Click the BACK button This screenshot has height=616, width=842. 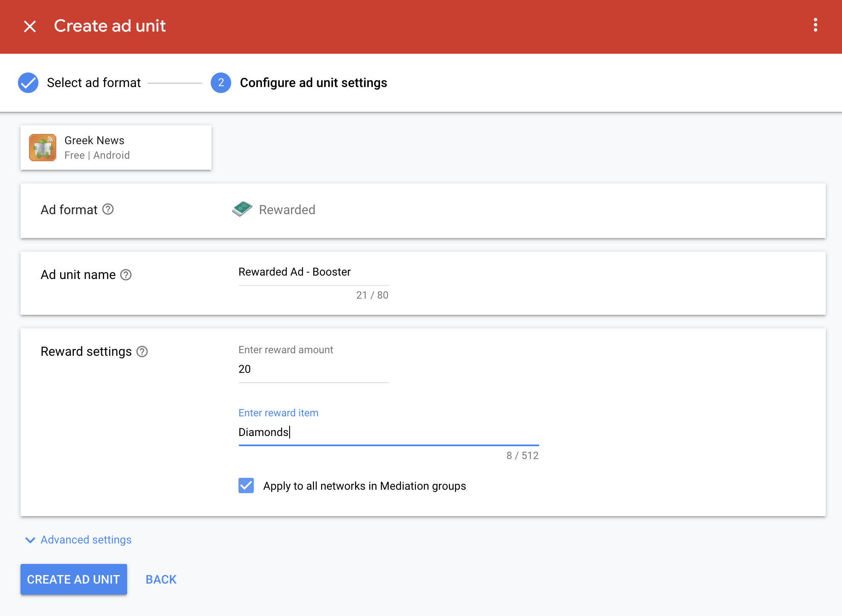point(161,579)
